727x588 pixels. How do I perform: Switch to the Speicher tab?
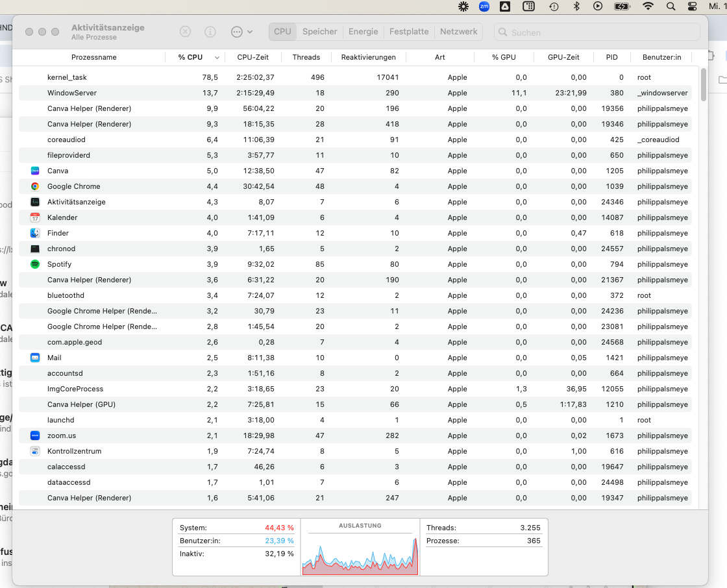320,32
